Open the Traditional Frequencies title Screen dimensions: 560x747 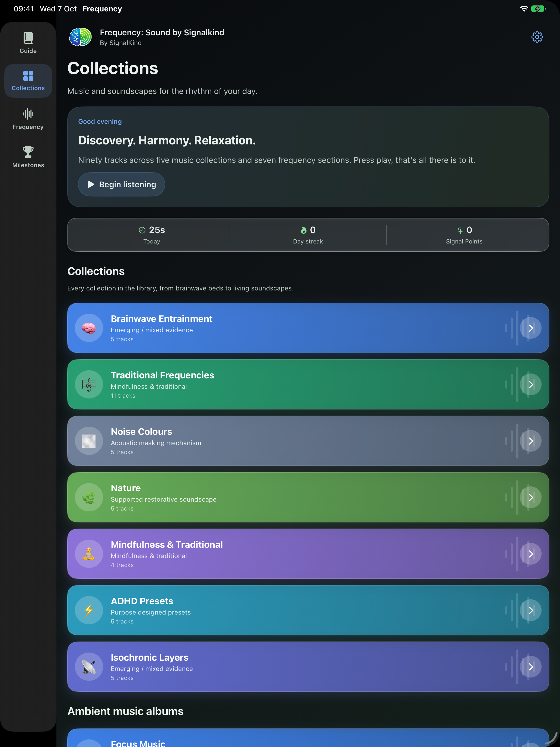(162, 375)
